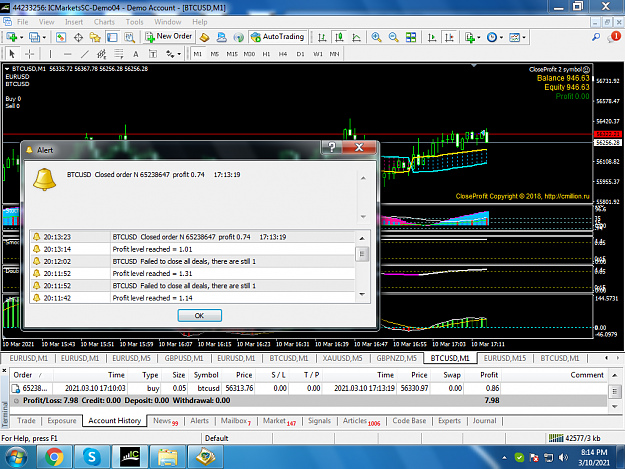Screen dimensions: 625x469
Task: Switch to the Trade terminal tab
Action: pyautogui.click(x=26, y=421)
